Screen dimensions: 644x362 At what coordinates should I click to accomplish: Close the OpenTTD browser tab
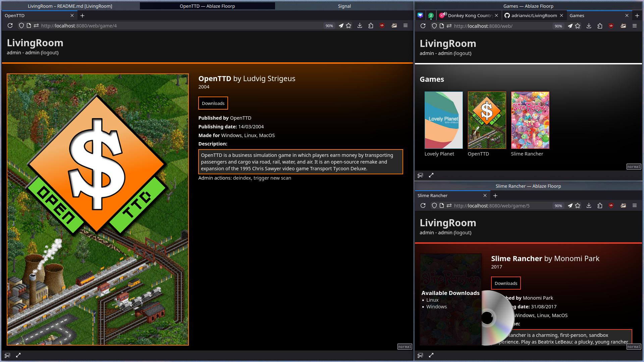click(72, 15)
